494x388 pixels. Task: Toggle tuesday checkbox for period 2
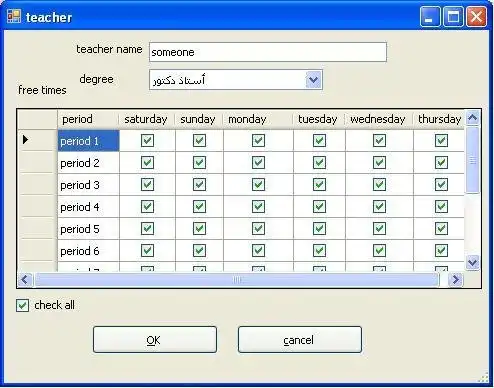pos(319,162)
